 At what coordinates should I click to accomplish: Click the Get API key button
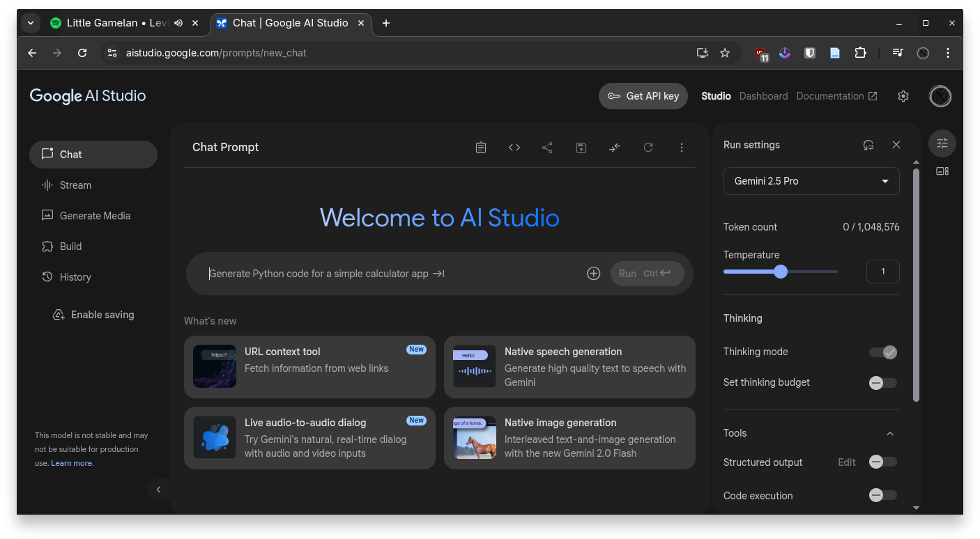643,96
